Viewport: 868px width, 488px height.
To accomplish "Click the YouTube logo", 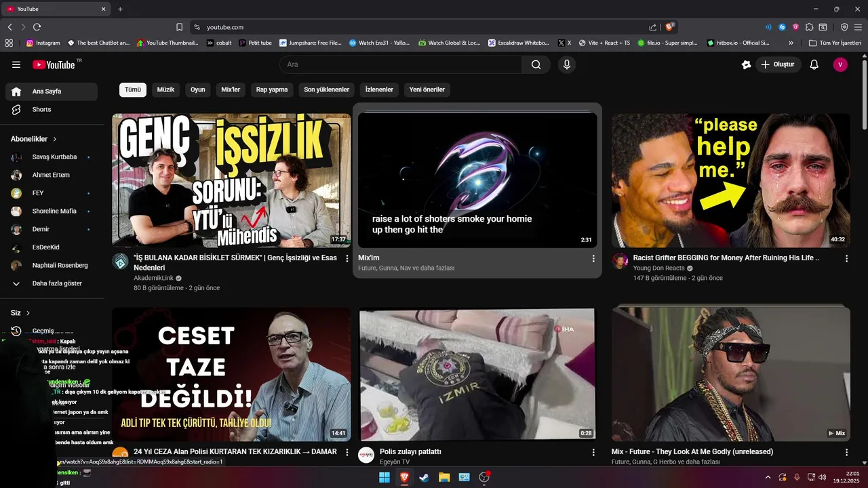I will coord(54,64).
